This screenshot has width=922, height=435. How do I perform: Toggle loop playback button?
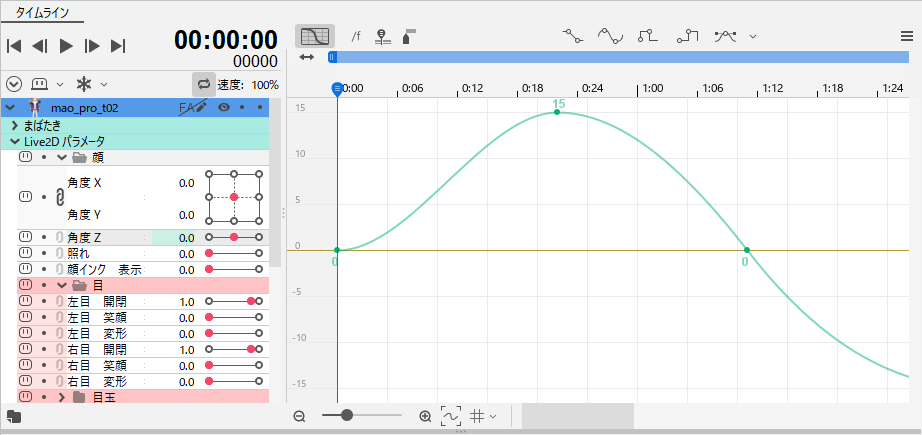(204, 84)
